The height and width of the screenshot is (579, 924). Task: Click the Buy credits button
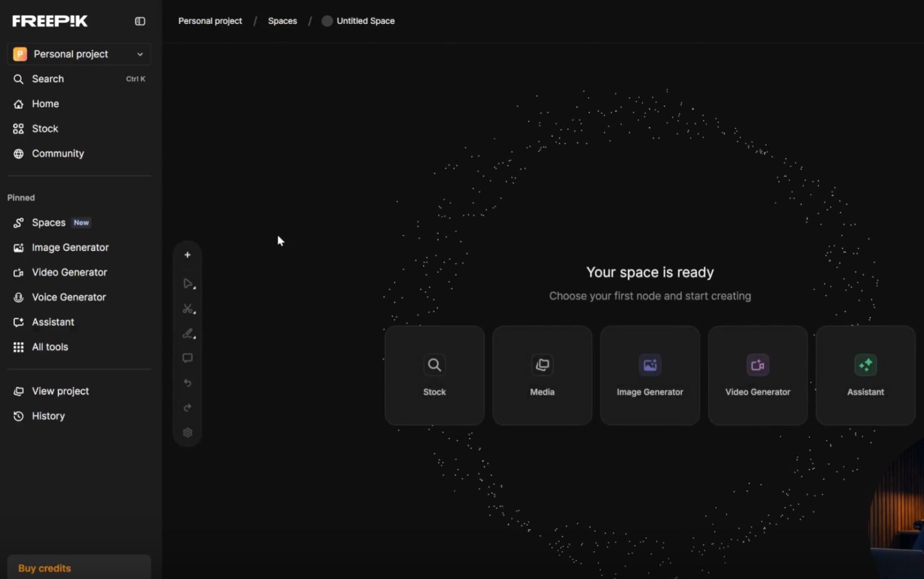[x=45, y=568]
